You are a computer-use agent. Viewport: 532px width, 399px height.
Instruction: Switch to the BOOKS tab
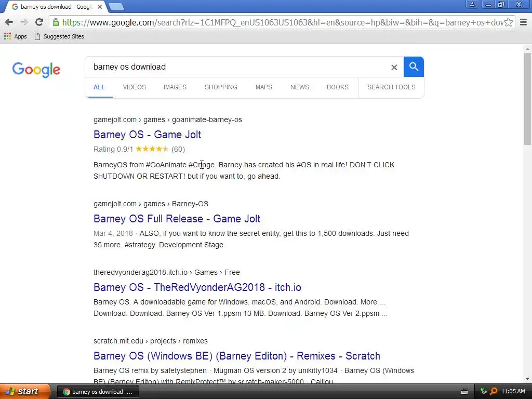[338, 87]
